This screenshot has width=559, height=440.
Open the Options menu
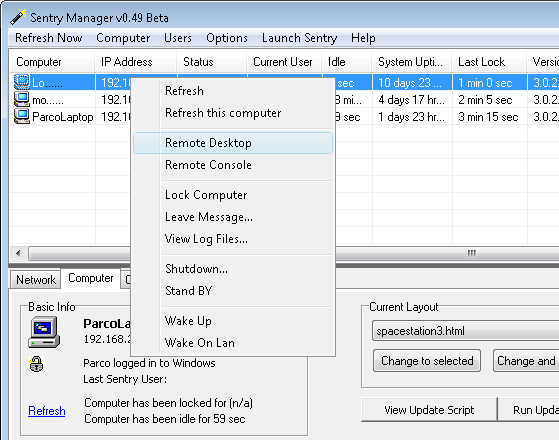coord(227,38)
